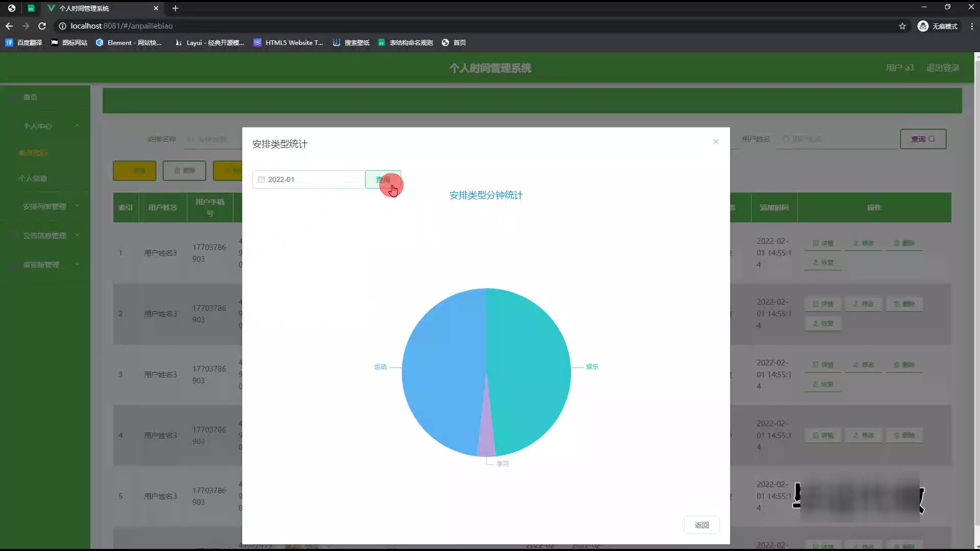Screen dimensions: 980x551
Task: Click 详情 for row 2
Action: point(823,304)
